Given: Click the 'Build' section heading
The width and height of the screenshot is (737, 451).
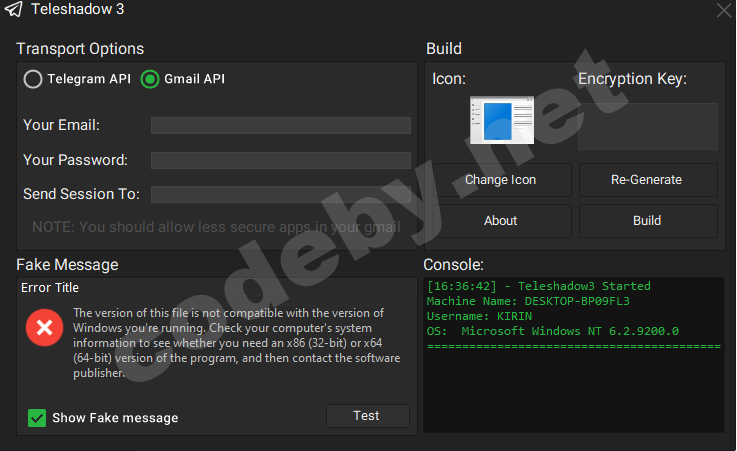Looking at the screenshot, I should point(444,49).
